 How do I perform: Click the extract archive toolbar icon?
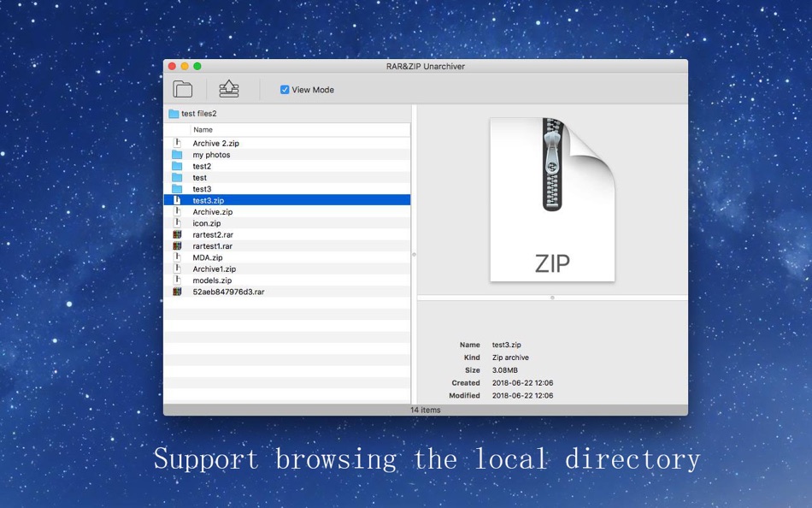tap(229, 89)
